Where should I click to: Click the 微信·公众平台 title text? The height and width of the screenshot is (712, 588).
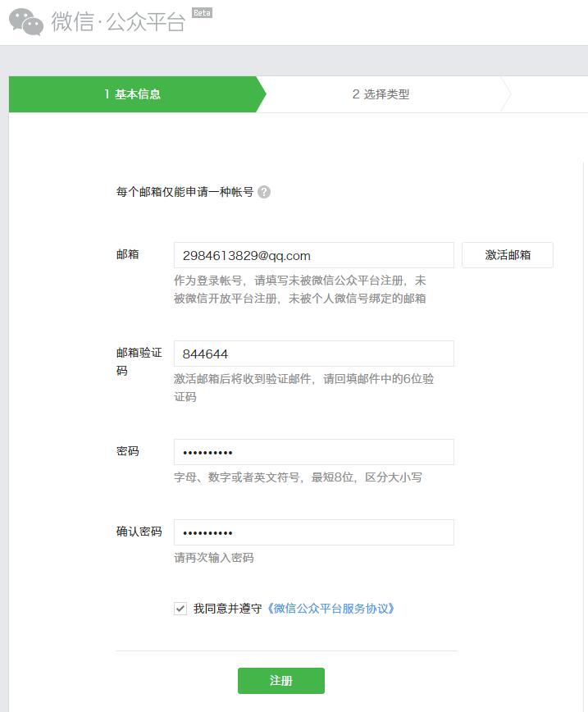tap(118, 22)
